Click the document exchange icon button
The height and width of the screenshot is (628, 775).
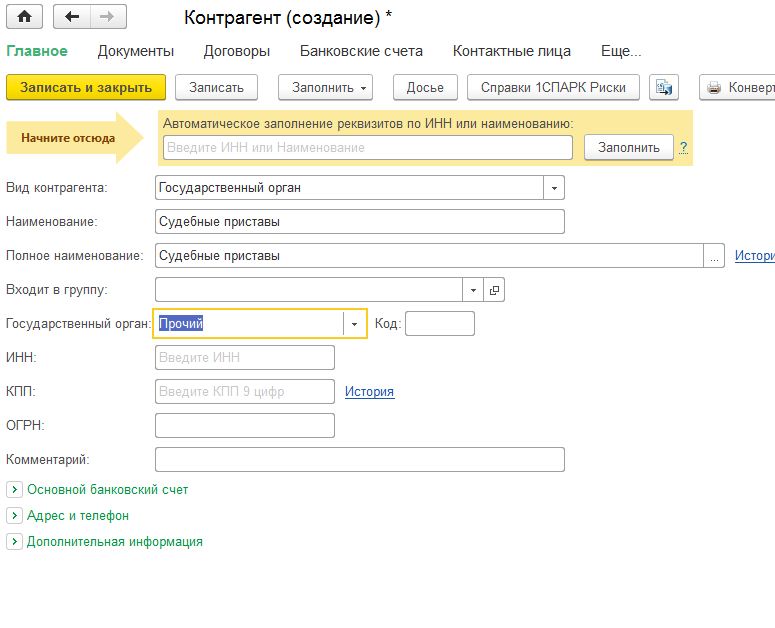(663, 87)
